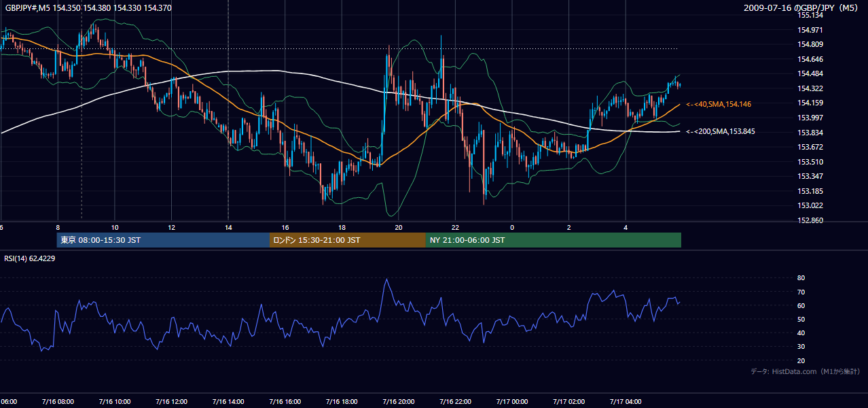Click the 40 SMA 154.146 label

point(718,104)
